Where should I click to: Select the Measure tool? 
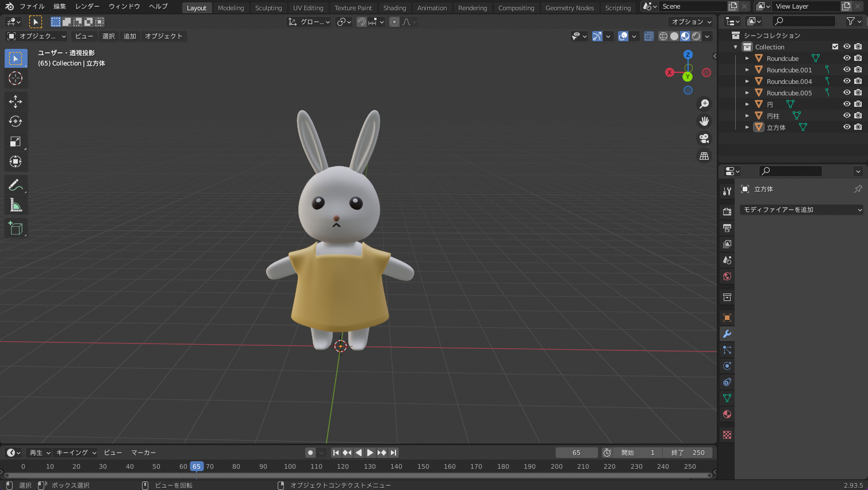point(16,205)
